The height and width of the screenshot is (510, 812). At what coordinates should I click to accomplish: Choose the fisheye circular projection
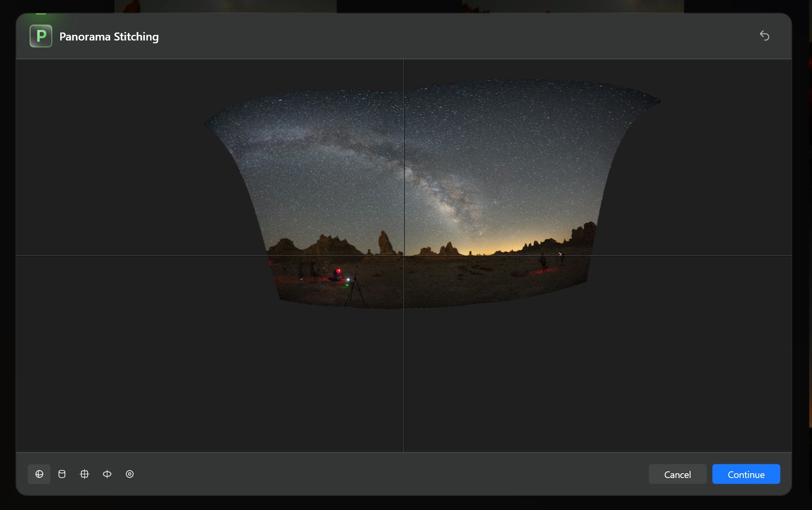tap(129, 474)
